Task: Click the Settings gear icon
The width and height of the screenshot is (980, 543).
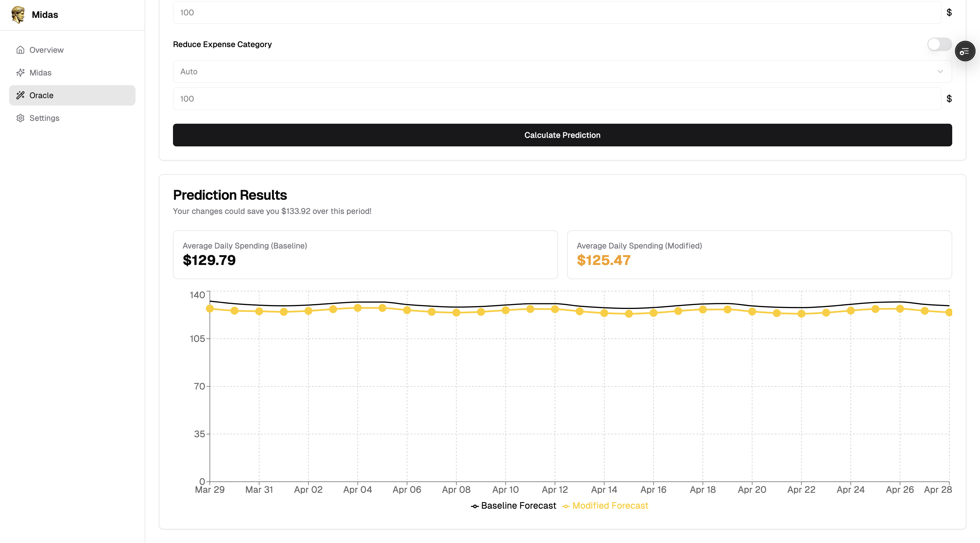Action: tap(20, 118)
